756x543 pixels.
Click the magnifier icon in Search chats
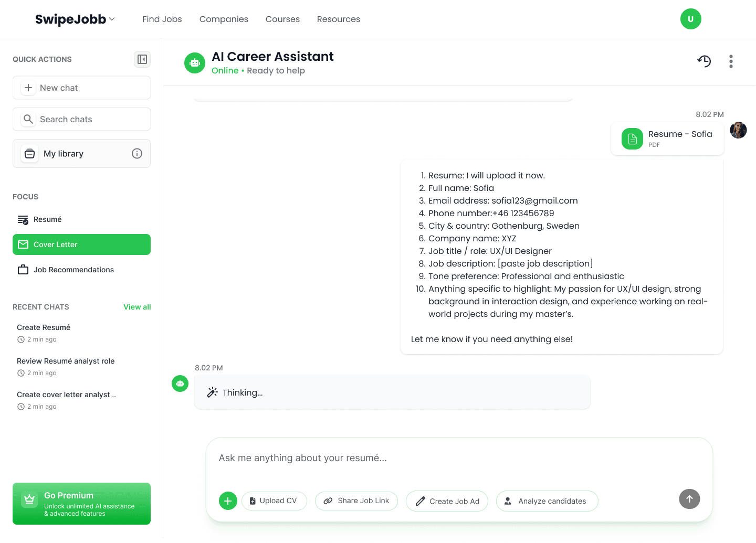(28, 119)
